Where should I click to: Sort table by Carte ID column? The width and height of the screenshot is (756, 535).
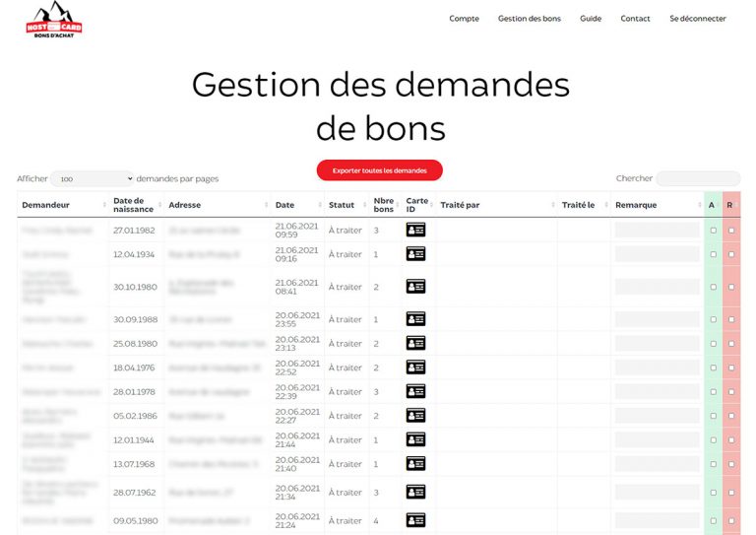[419, 205]
